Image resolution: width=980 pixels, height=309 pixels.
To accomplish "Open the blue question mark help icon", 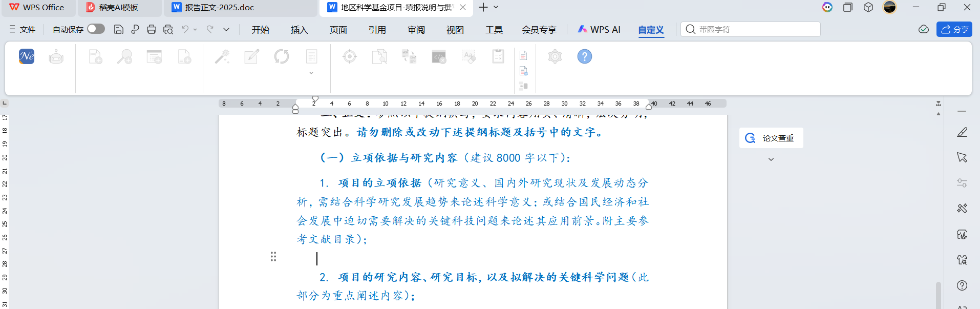I will pyautogui.click(x=585, y=56).
